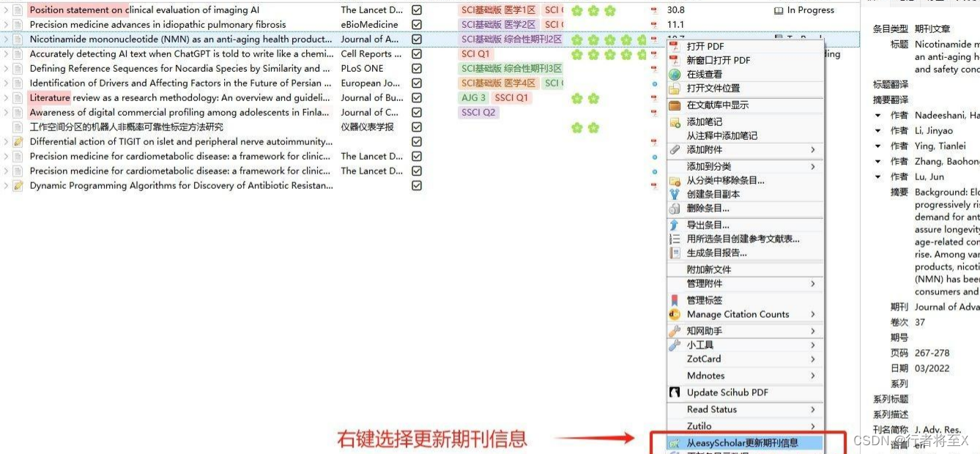The height and width of the screenshot is (454, 980).
Task: Toggle checkbox in European Jo... row
Action: pyautogui.click(x=417, y=83)
